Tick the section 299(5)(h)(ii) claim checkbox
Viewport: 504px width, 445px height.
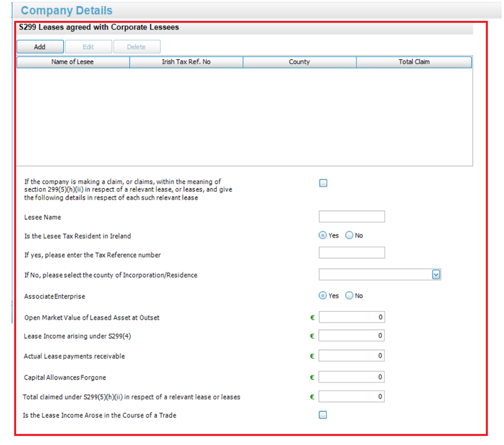click(323, 183)
